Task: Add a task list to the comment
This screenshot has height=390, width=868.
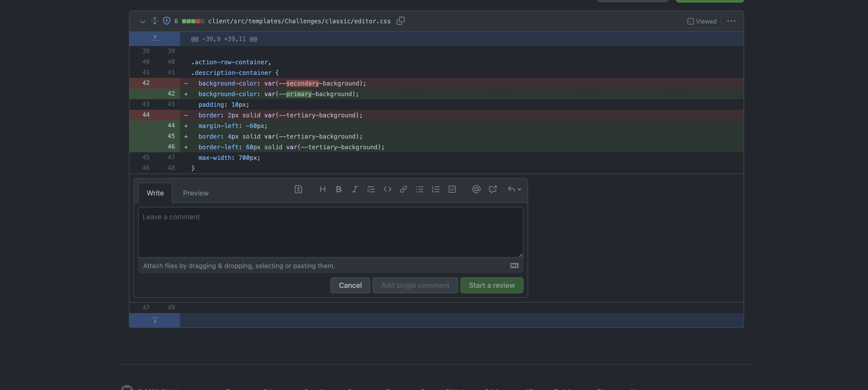Action: click(452, 189)
